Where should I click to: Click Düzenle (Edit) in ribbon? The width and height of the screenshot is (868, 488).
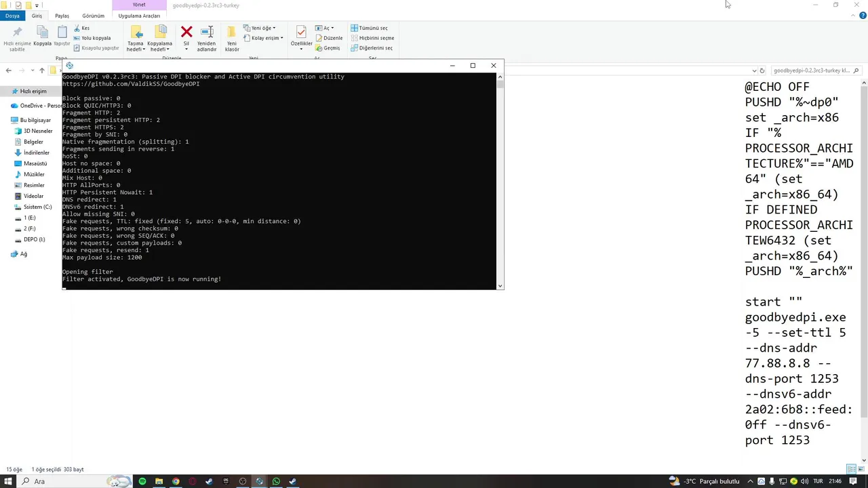click(328, 38)
